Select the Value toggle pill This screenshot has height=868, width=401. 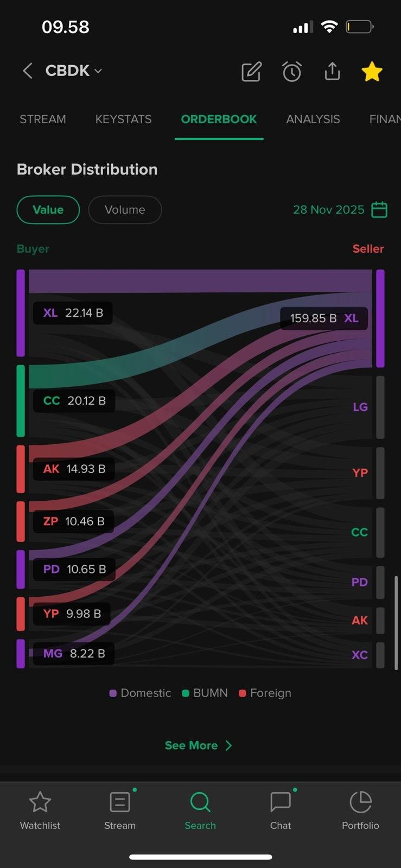pyautogui.click(x=48, y=210)
